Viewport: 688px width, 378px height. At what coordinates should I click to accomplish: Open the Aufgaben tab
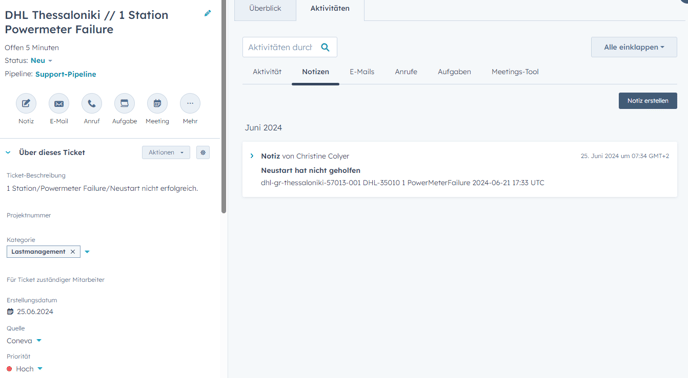pos(454,72)
